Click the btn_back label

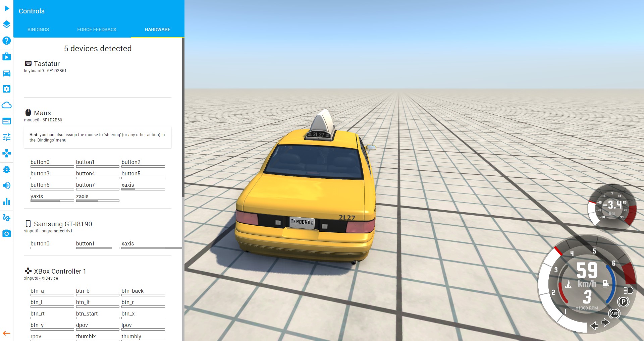[132, 291]
